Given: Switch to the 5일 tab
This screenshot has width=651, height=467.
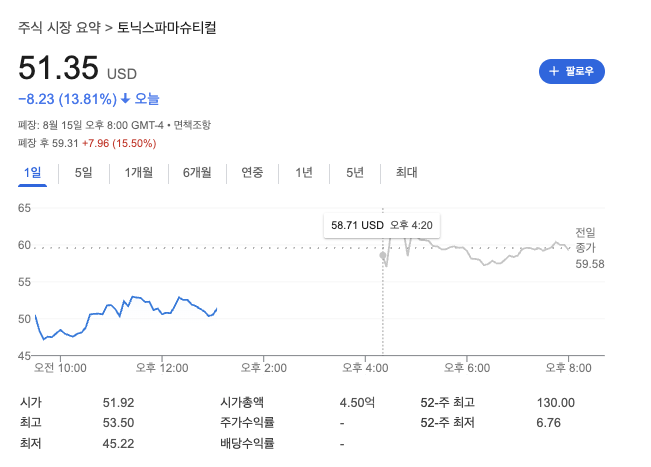Looking at the screenshot, I should click(x=83, y=173).
